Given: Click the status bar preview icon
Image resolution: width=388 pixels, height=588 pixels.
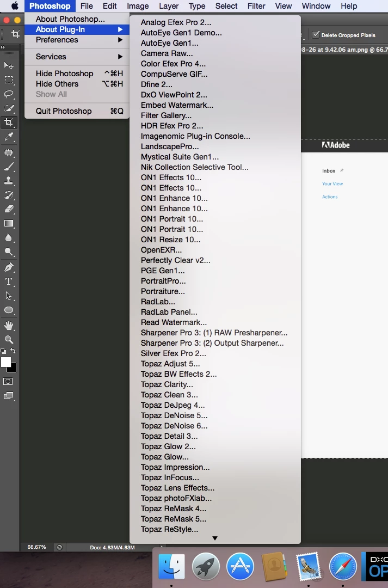Looking at the screenshot, I should coord(59,548).
